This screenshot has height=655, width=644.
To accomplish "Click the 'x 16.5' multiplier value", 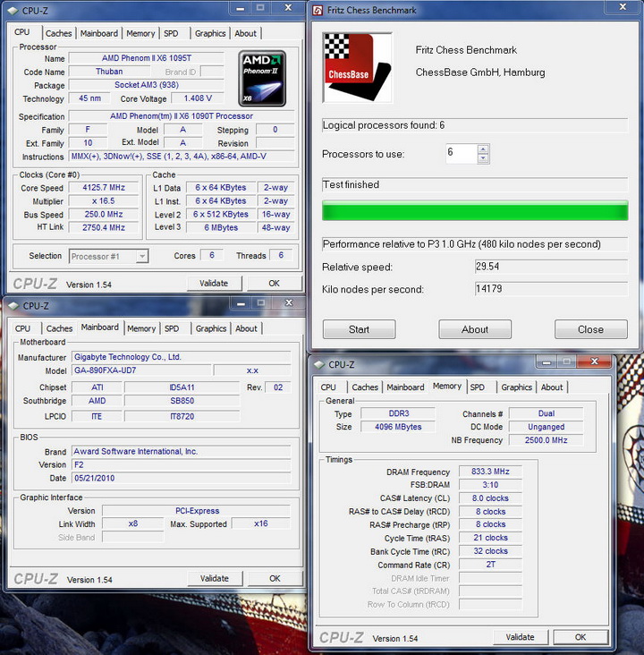I will (104, 201).
